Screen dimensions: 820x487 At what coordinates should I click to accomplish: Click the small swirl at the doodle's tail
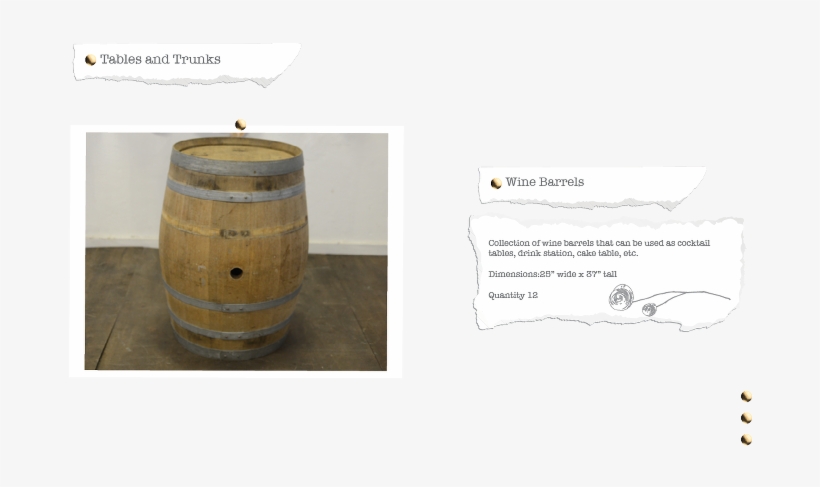point(649,310)
